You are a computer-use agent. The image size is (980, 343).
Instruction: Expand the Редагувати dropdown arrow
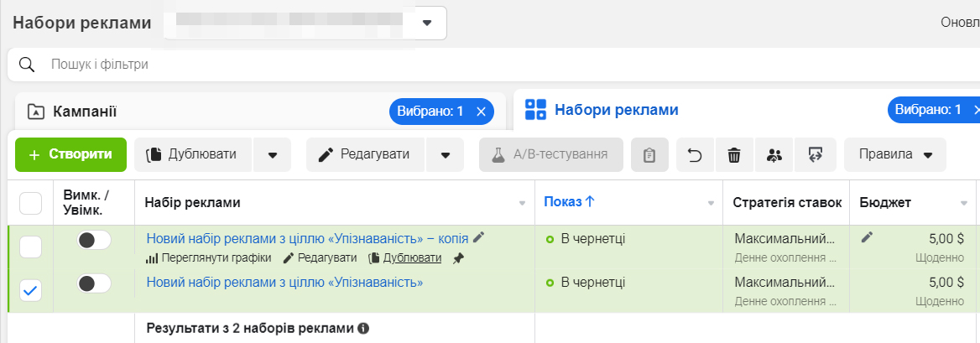(x=446, y=155)
